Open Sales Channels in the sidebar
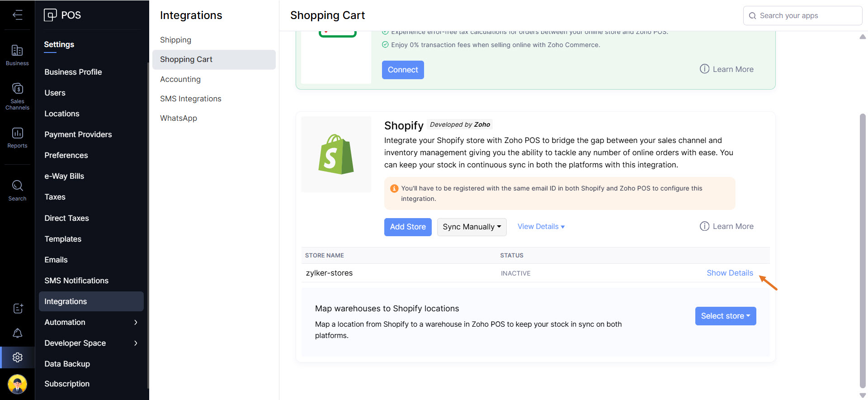The image size is (868, 400). tap(17, 96)
